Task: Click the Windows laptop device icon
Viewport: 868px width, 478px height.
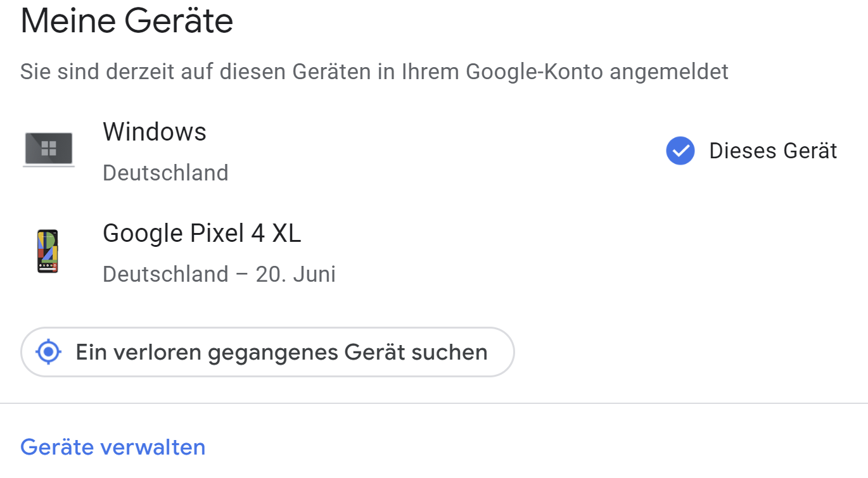Action: 49,150
